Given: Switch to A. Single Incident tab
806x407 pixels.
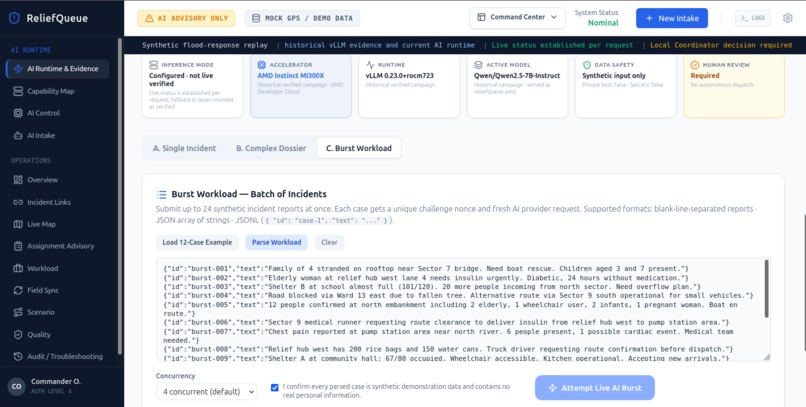Looking at the screenshot, I should (185, 148).
